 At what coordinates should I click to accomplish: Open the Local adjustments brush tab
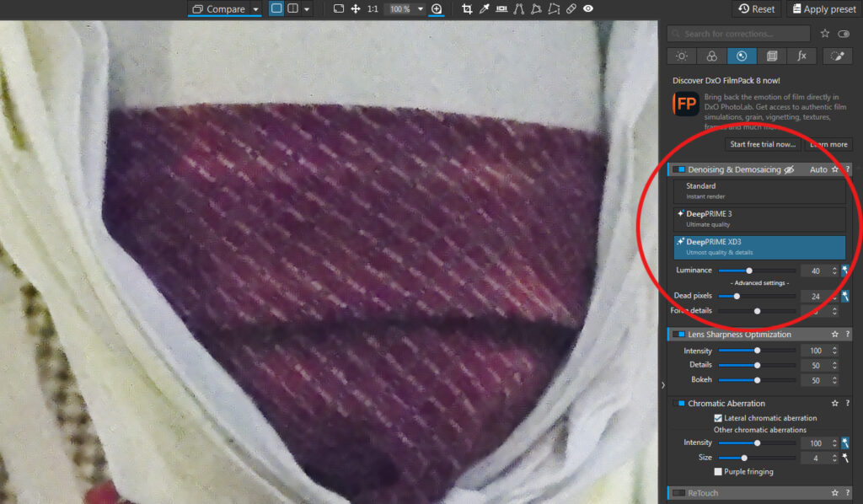(837, 56)
